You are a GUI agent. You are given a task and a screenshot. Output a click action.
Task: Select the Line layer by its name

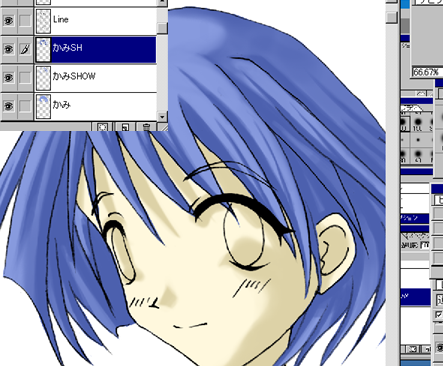click(x=61, y=19)
